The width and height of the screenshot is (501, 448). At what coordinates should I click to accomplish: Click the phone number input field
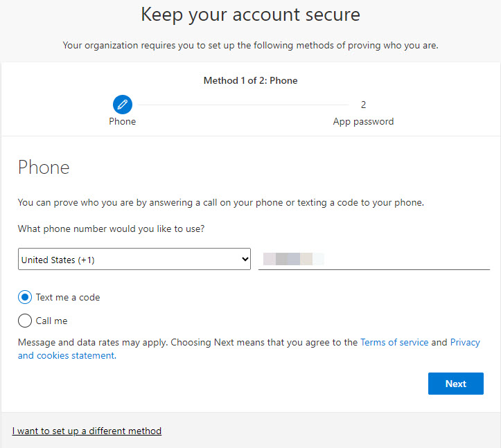coord(374,260)
